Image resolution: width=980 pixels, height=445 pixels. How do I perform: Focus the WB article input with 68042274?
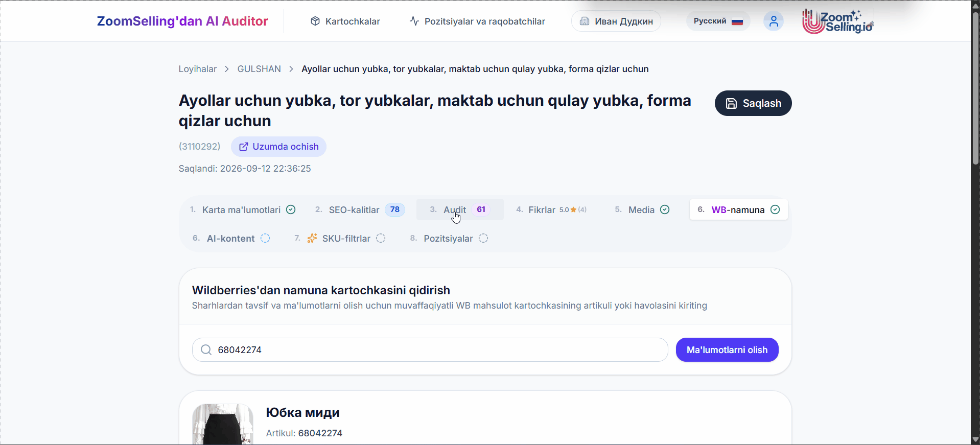click(430, 349)
